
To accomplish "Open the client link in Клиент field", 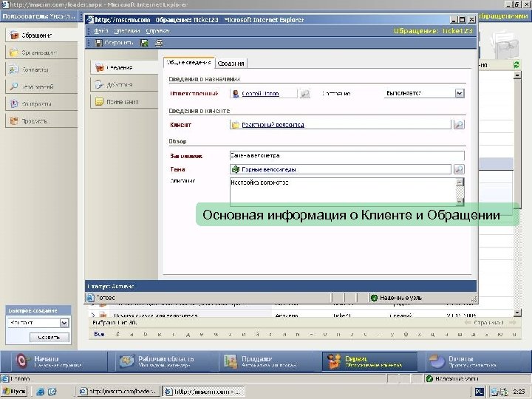I will pyautogui.click(x=273, y=125).
